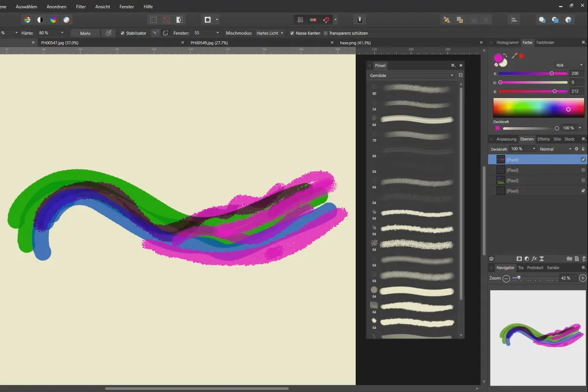Show the third Pixel layer
This screenshot has height=392, width=588.
[x=583, y=180]
